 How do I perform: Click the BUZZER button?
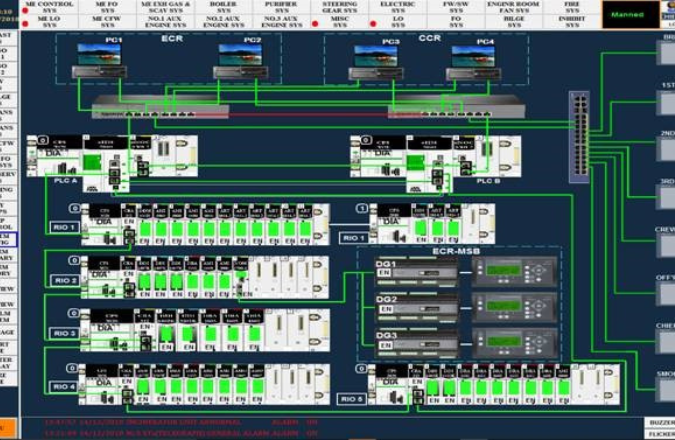click(660, 423)
